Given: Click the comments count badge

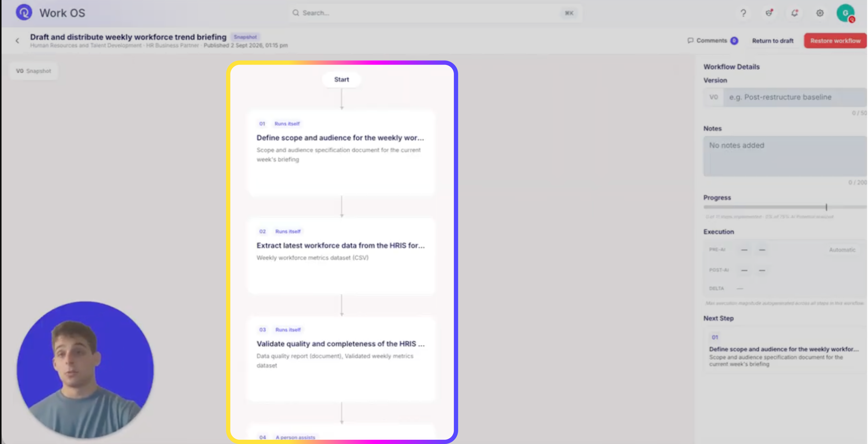Looking at the screenshot, I should click(734, 40).
